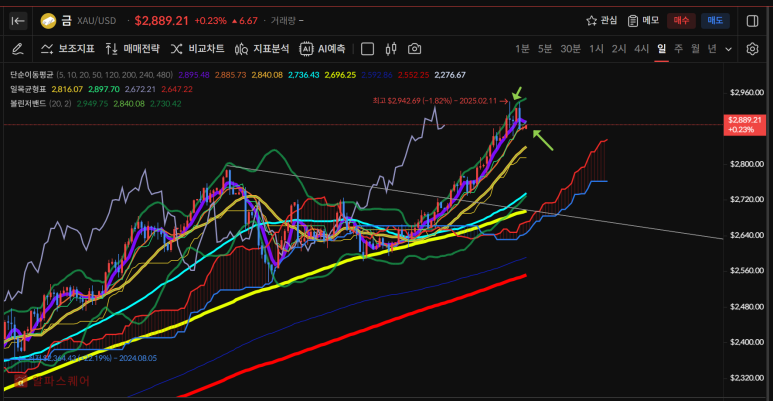The height and width of the screenshot is (401, 773).
Task: Click the 2,736.43 moving average value
Action: [304, 75]
